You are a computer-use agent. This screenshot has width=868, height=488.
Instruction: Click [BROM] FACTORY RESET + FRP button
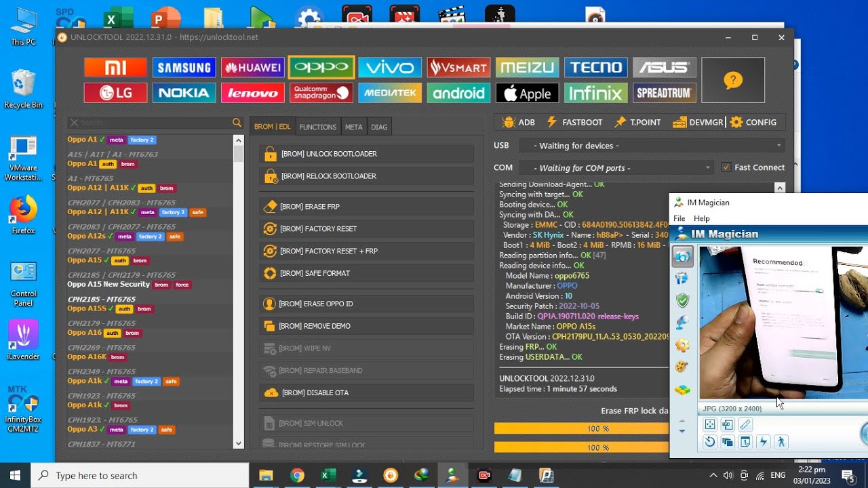click(x=367, y=251)
